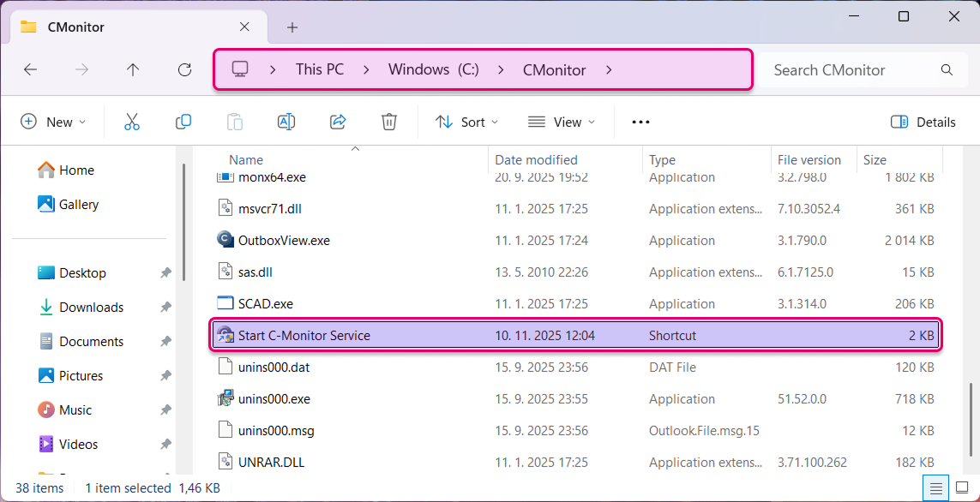Click Windows (C:) in the breadcrumb
The height and width of the screenshot is (502, 980).
(434, 70)
